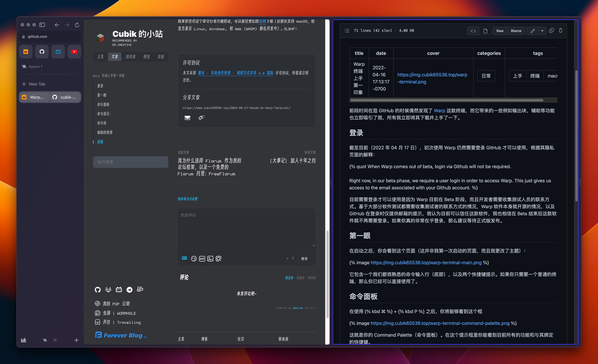The image size is (598, 364).
Task: Share article via the email envelope icon
Action: click(187, 118)
